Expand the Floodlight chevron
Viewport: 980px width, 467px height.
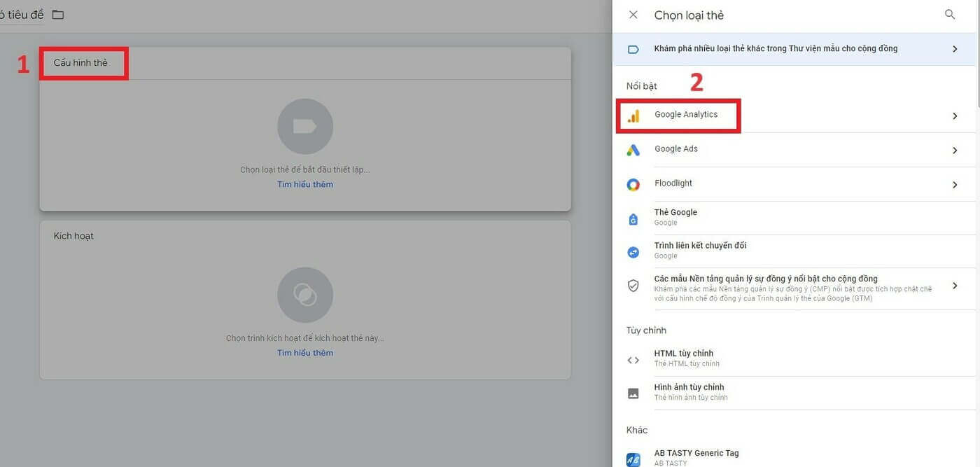[955, 185]
